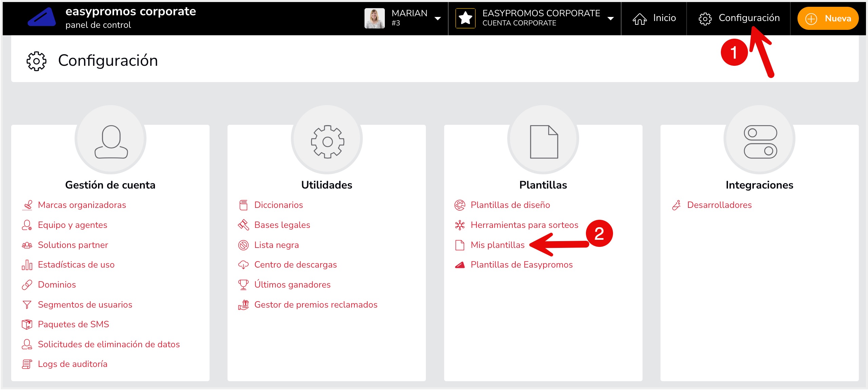Click the cloud download icon beside Centro de descargas
This screenshot has width=868, height=390.
tap(243, 265)
